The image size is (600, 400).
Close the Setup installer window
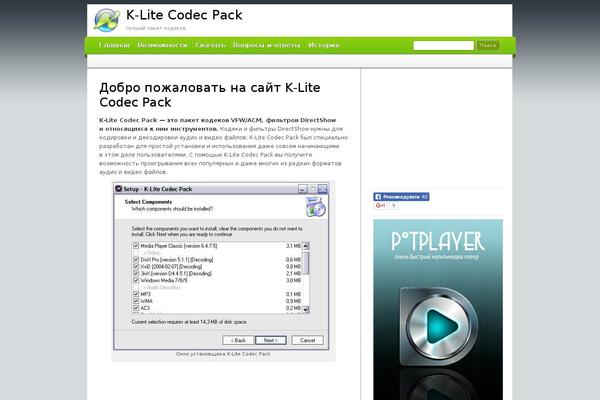point(323,189)
